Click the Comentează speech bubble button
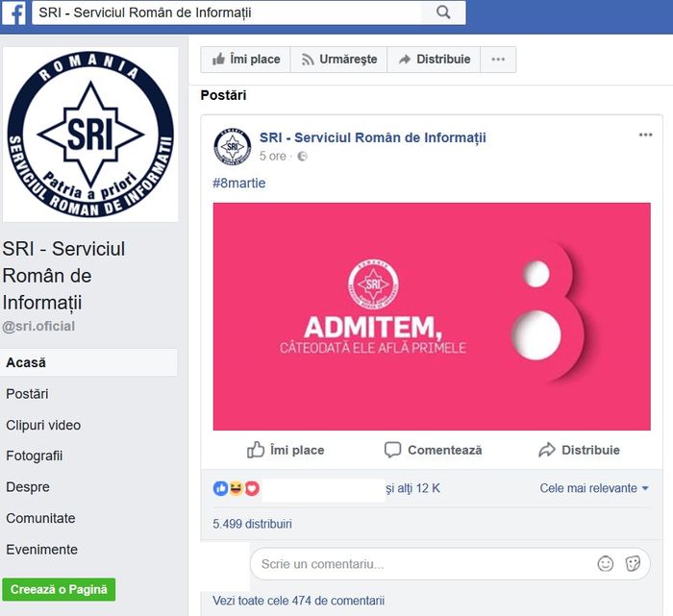This screenshot has width=673, height=616. tap(433, 450)
